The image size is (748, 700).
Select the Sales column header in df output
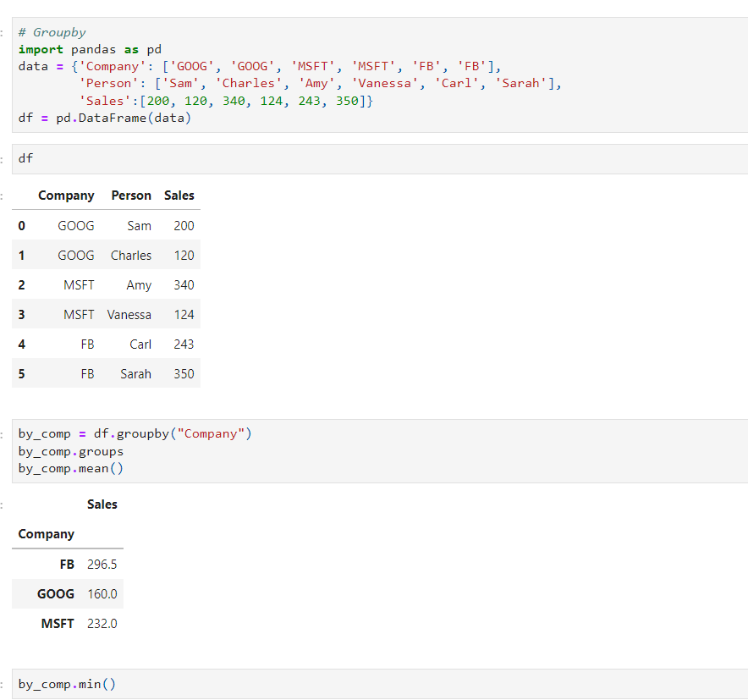tap(179, 196)
